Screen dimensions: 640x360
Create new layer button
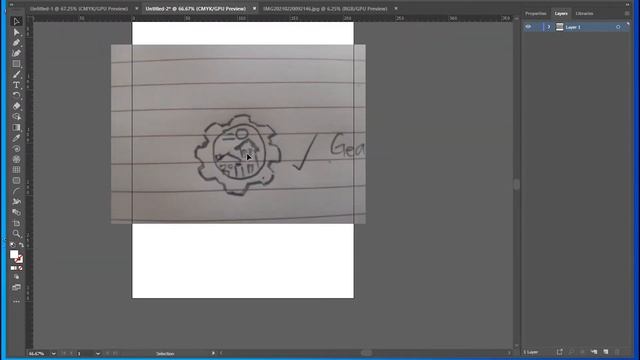coord(605,352)
